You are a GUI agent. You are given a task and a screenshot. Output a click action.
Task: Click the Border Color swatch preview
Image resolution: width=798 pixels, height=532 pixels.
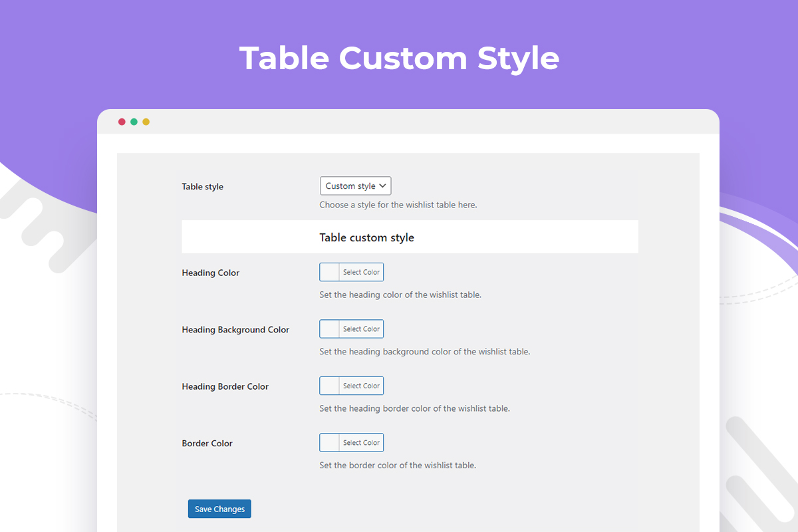(x=330, y=442)
